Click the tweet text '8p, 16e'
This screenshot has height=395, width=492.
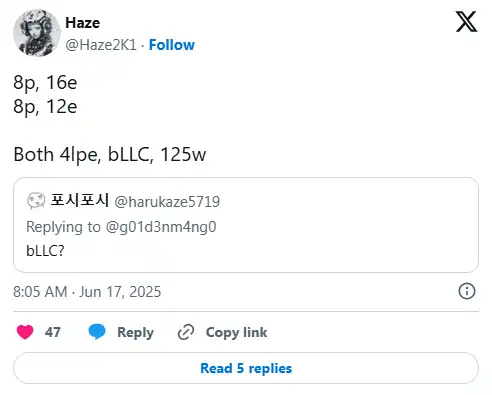45,83
